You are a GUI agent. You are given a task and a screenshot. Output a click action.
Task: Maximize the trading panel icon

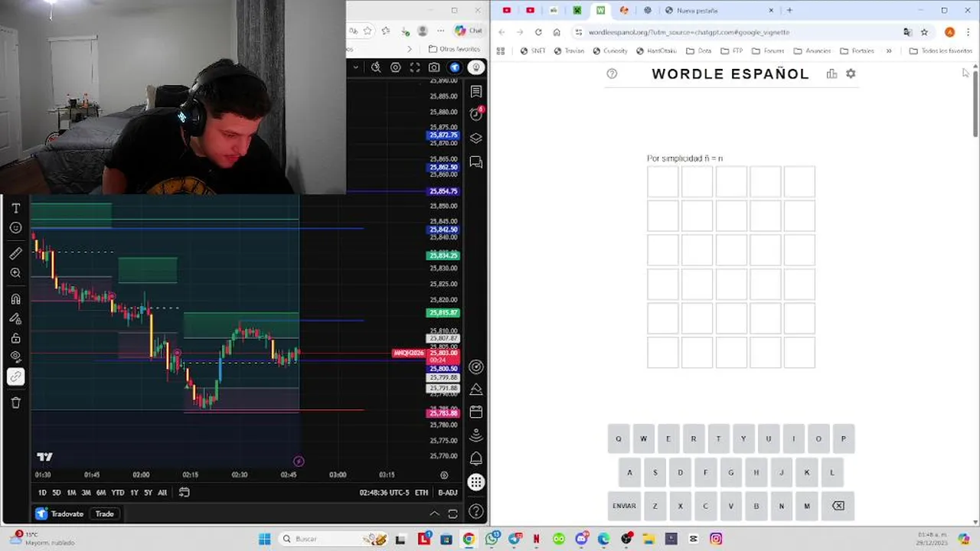pyautogui.click(x=452, y=514)
